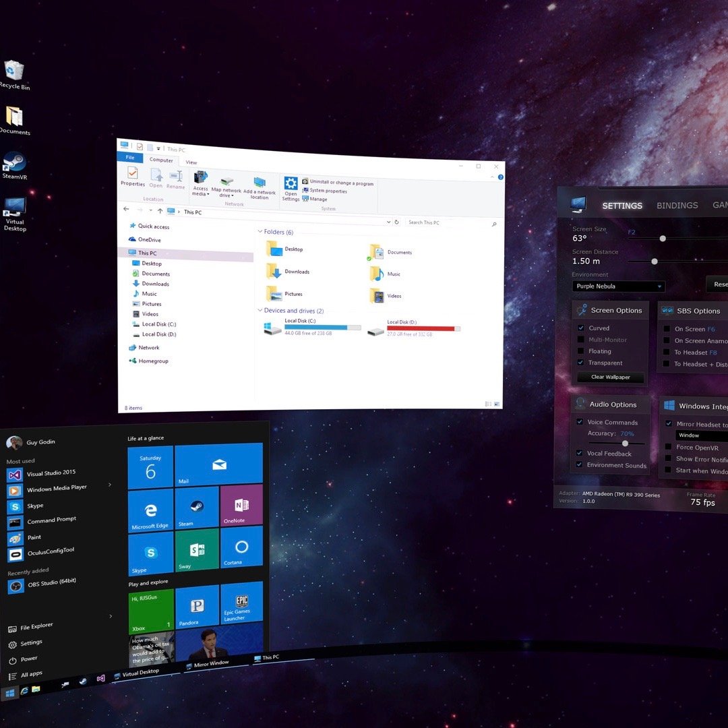Viewport: 728px width, 728px height.
Task: Click the Clear Wallpaper button
Action: [610, 377]
